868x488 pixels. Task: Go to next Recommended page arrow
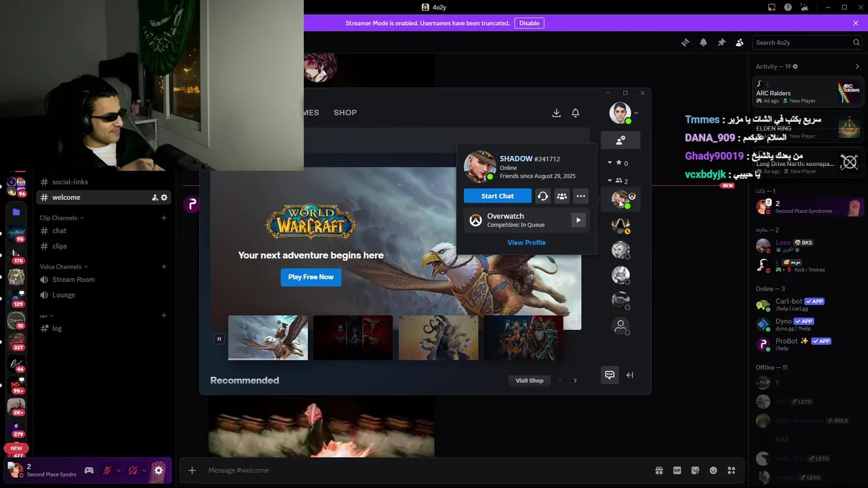[575, 380]
